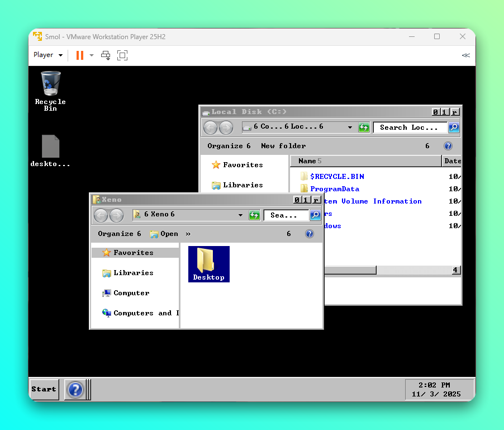Screen dimensions: 504x430
Task: Expand the address bar dropdown in Local Disk window
Action: [x=350, y=127]
